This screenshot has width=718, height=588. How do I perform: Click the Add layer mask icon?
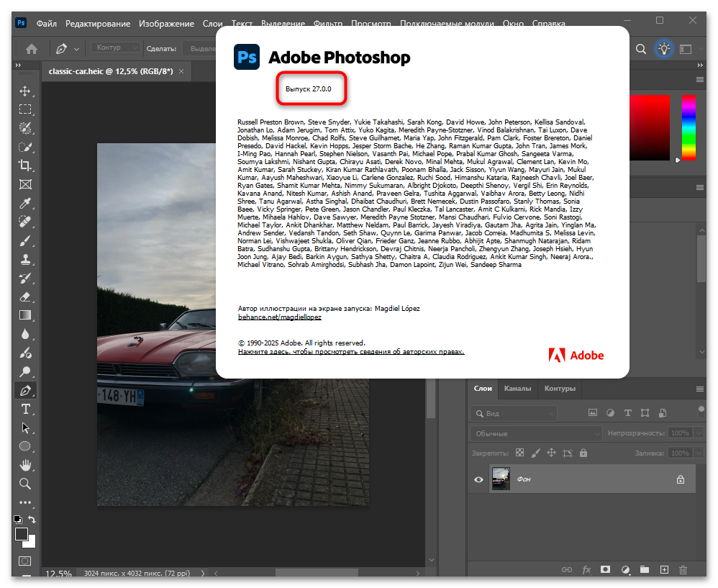tap(606, 569)
